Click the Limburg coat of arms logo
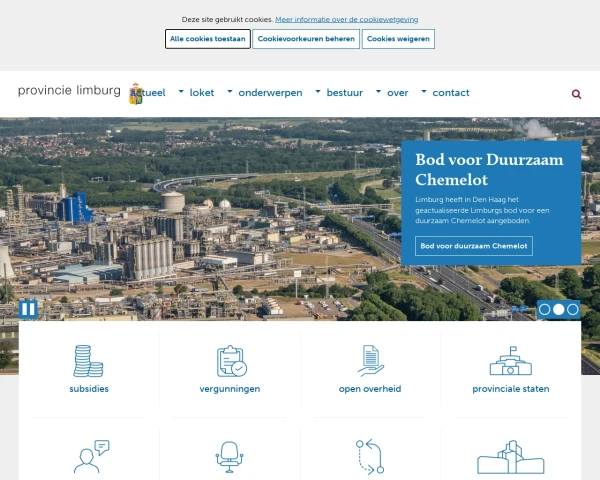This screenshot has height=480, width=600. pos(136,94)
